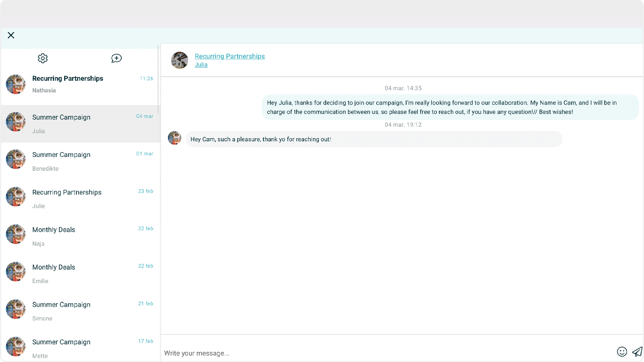Click the chat header profile picture
Viewport: 644px width, 362px height.
coord(180,60)
